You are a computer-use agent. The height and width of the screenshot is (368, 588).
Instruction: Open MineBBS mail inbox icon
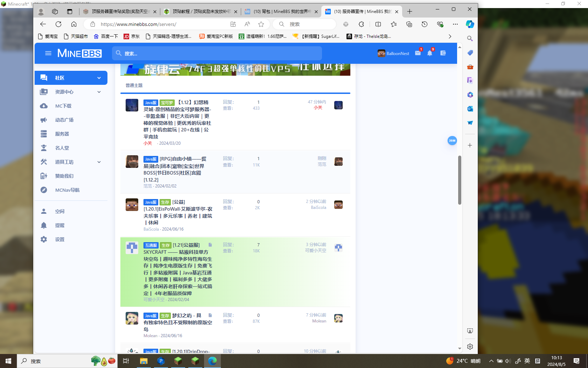(418, 53)
